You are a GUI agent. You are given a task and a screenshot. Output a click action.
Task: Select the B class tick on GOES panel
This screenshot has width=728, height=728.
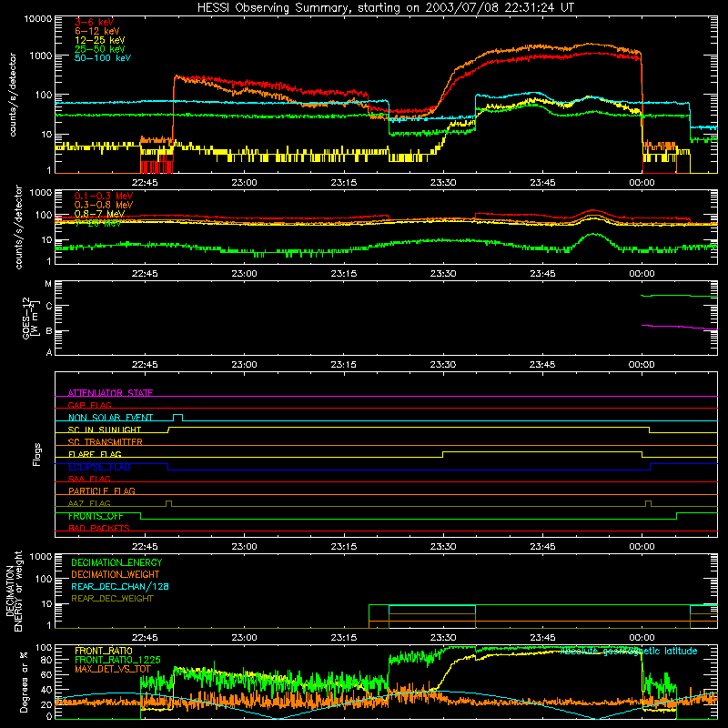pos(49,331)
